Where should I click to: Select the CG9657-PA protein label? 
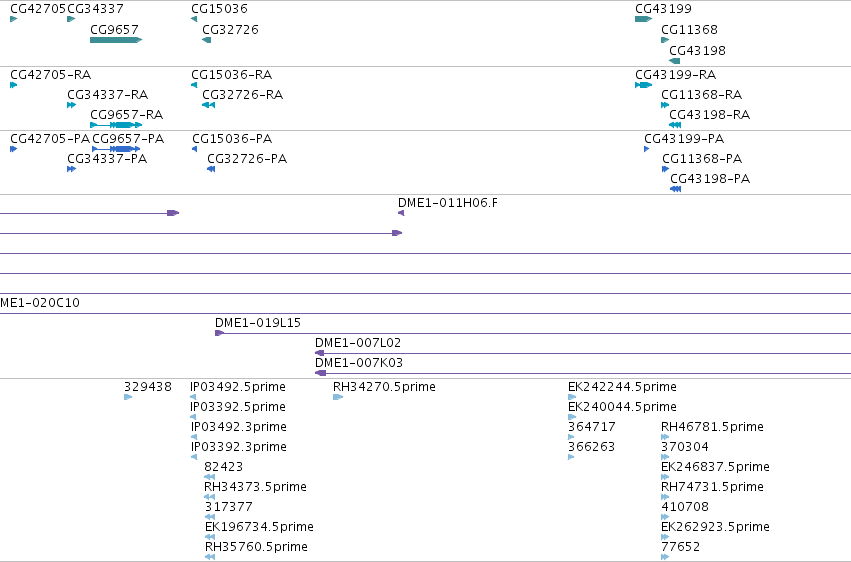[x=128, y=139]
